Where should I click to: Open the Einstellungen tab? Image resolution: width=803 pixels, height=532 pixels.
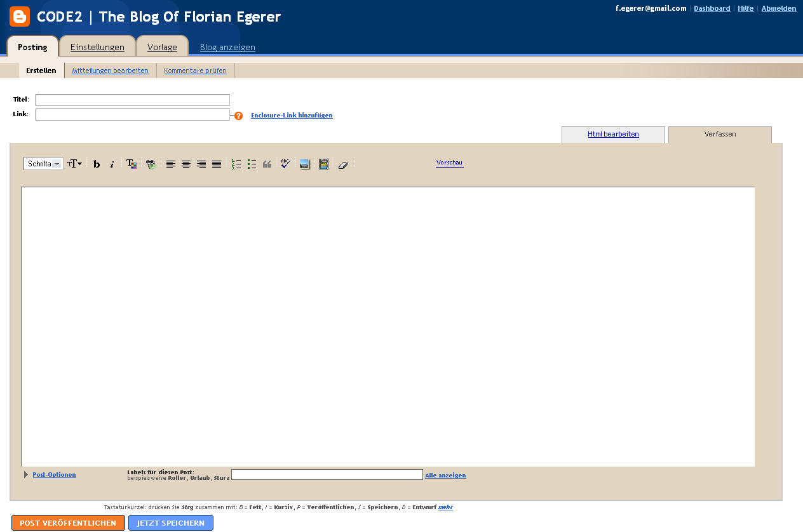pos(97,46)
